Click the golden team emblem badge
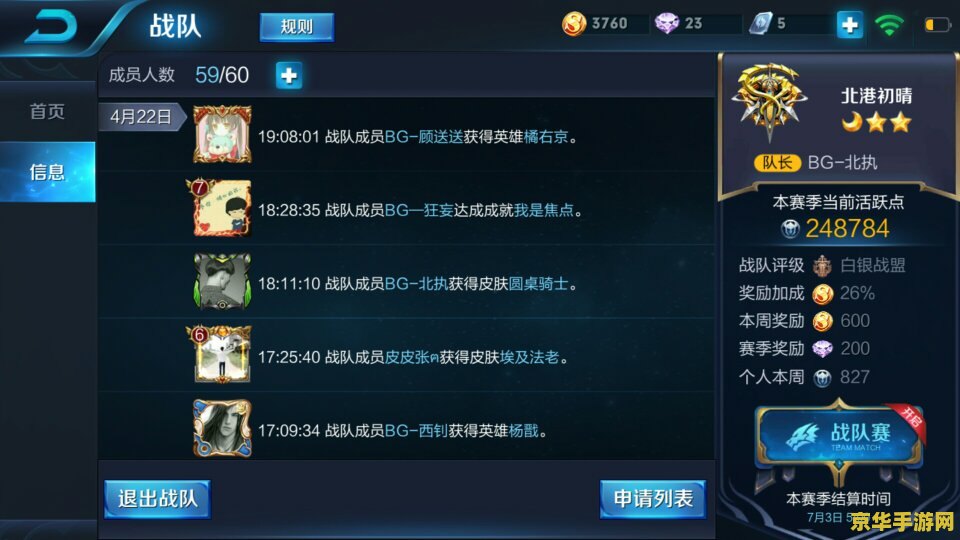 coord(770,100)
